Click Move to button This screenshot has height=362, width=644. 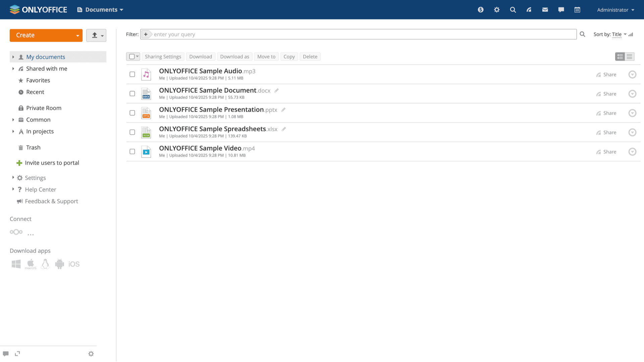pos(266,57)
